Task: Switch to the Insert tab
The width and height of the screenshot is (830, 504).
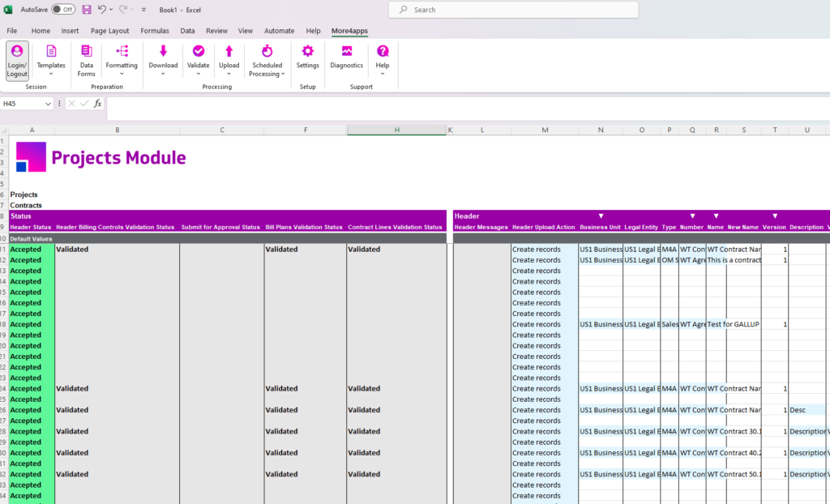Action: click(70, 31)
